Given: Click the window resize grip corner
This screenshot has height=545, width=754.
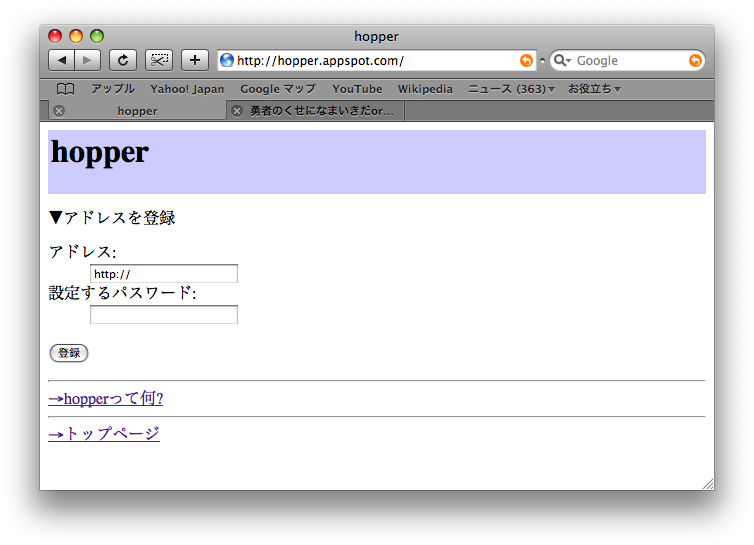Looking at the screenshot, I should [708, 484].
